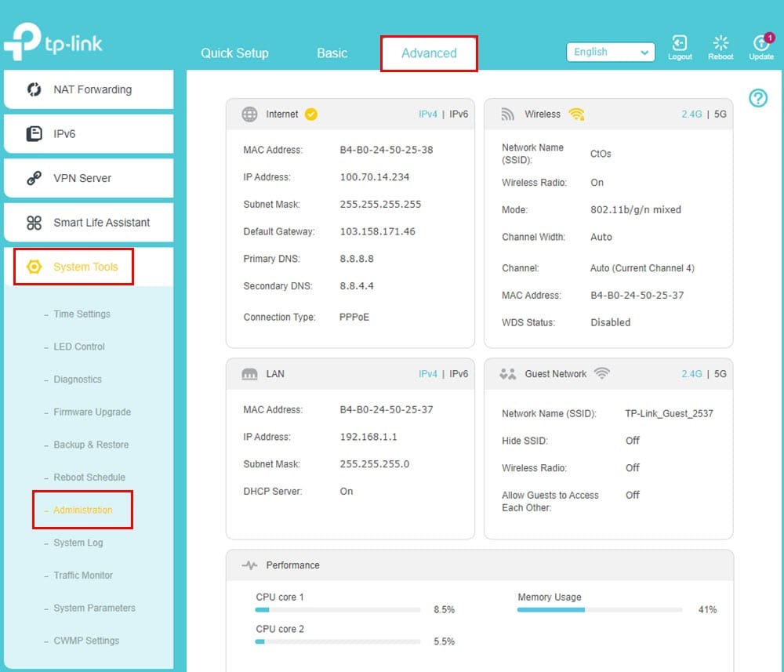Viewport: 784px width, 672px height.
Task: Click the 802.11b/g/n mixed mode value
Action: click(x=636, y=209)
